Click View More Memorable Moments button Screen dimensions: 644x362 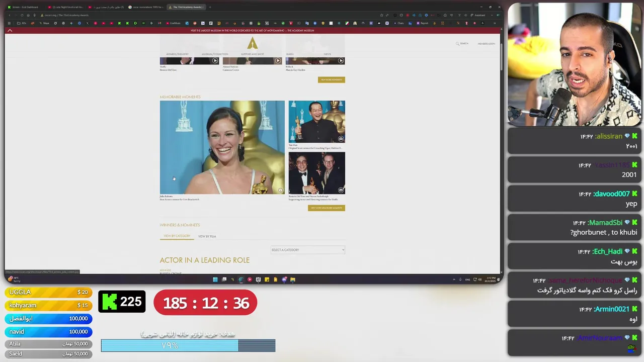click(326, 208)
